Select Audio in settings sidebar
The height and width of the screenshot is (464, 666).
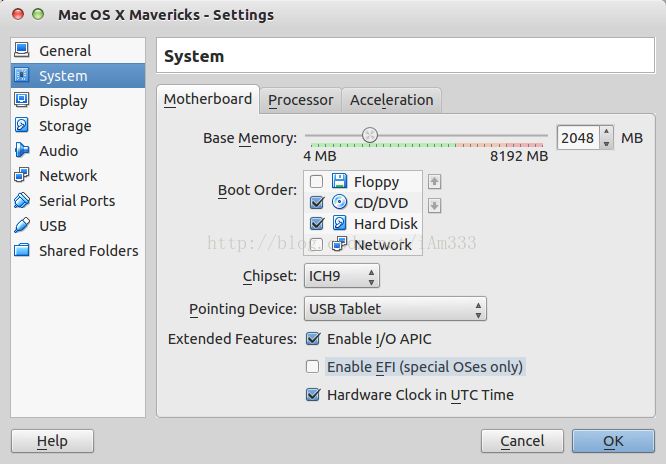[x=78, y=151]
